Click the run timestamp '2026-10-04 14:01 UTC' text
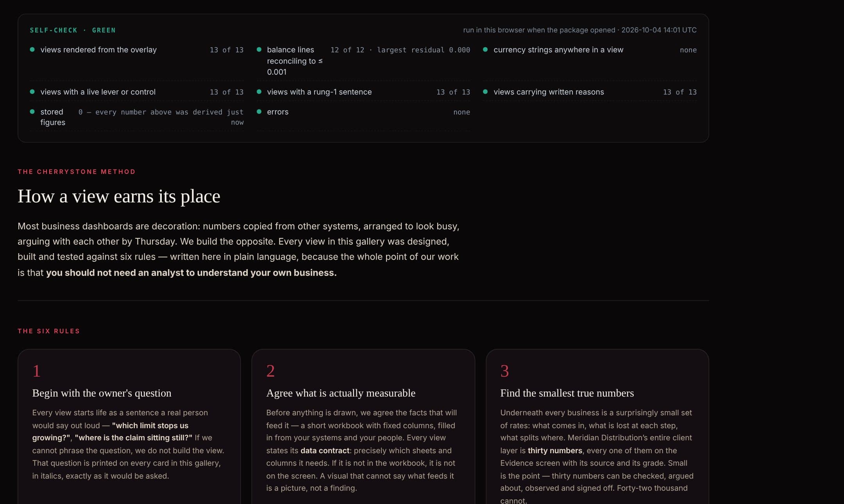Image resolution: width=844 pixels, height=504 pixels. pyautogui.click(x=659, y=30)
